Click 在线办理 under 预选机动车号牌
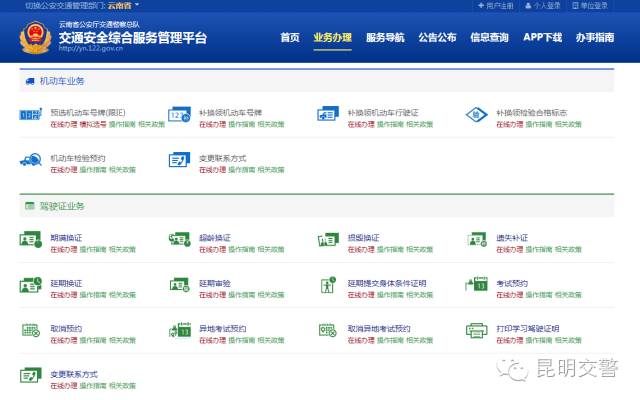 pyautogui.click(x=64, y=124)
